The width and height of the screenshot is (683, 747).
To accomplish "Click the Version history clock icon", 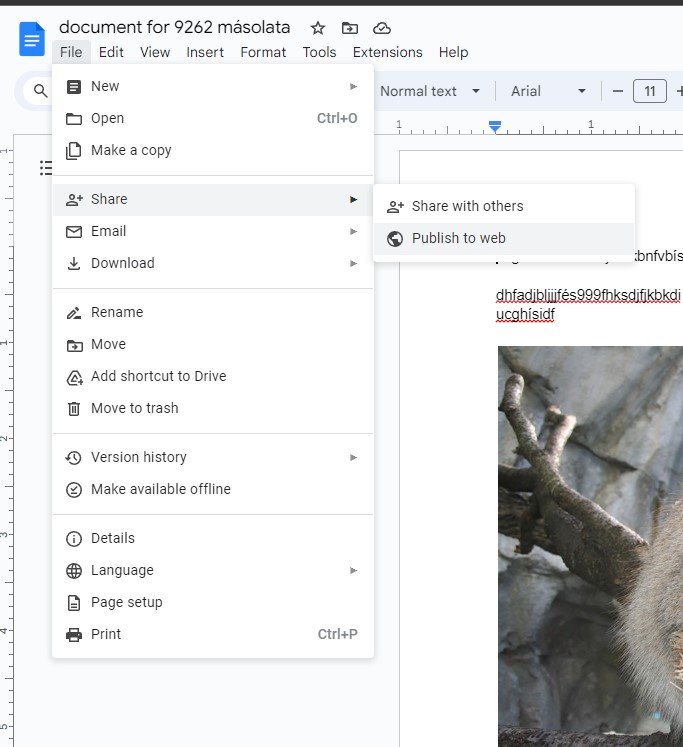I will (x=74, y=458).
